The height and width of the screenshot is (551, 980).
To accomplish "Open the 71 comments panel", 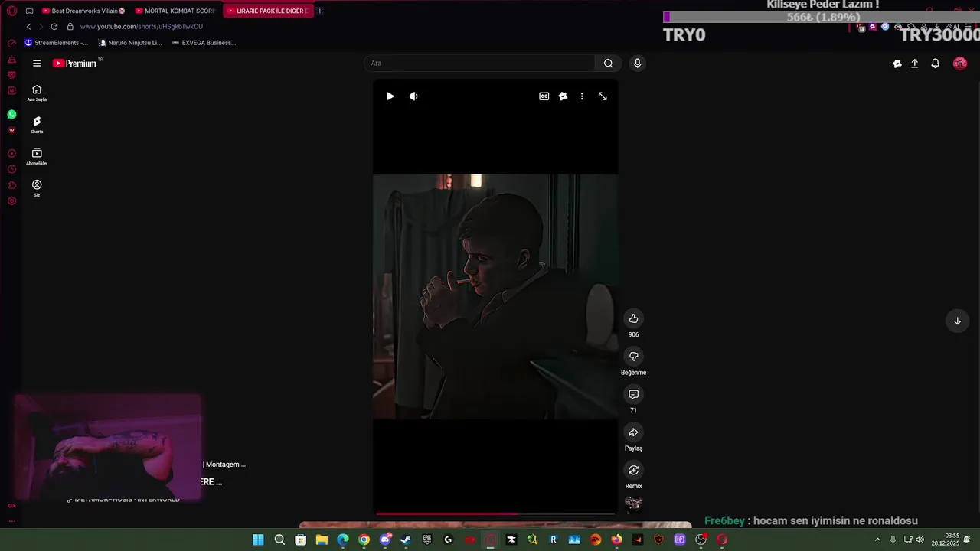I will 633,394.
